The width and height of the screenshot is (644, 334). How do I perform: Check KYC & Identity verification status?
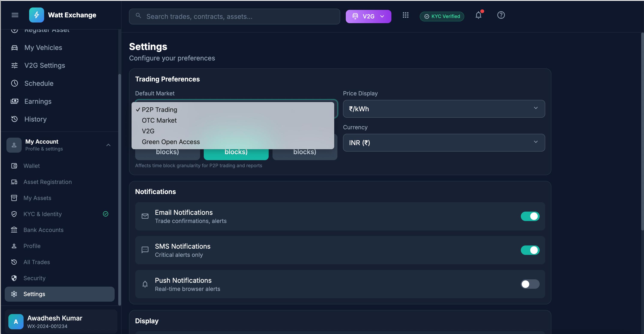(42, 214)
